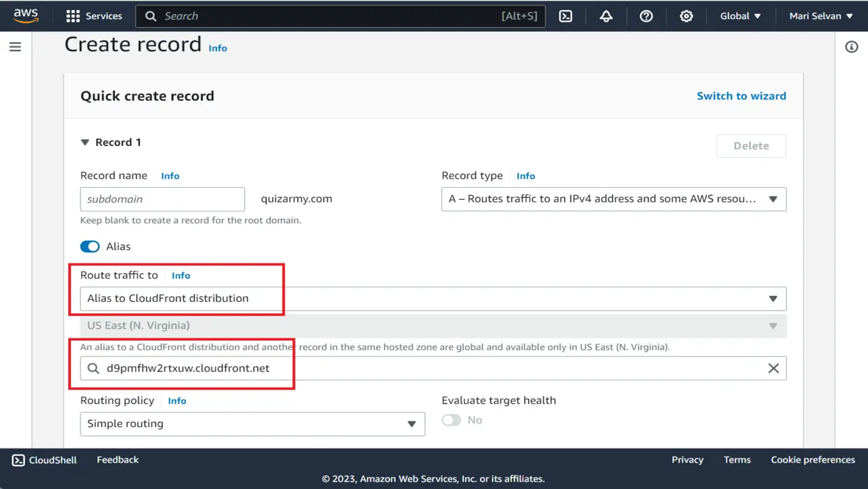The height and width of the screenshot is (489, 868).
Task: Click Switch to wizard link
Action: (x=742, y=96)
